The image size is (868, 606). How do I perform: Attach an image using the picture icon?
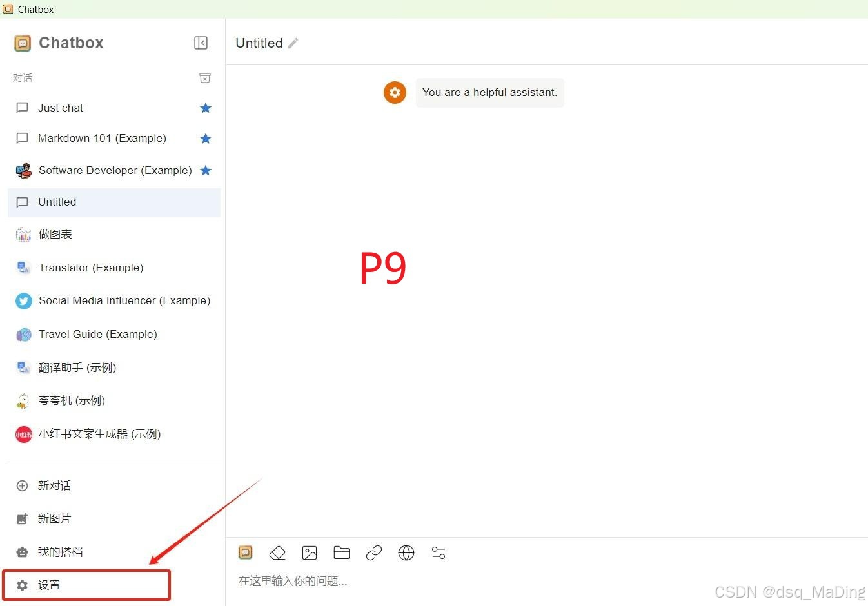point(310,552)
